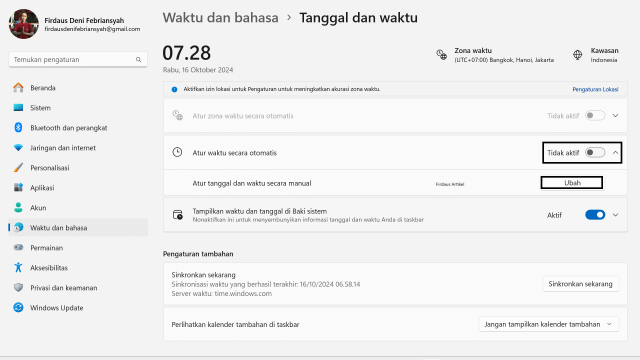The image size is (640, 360).
Task: Click the Sinkronkan sekarang button
Action: [x=580, y=284]
